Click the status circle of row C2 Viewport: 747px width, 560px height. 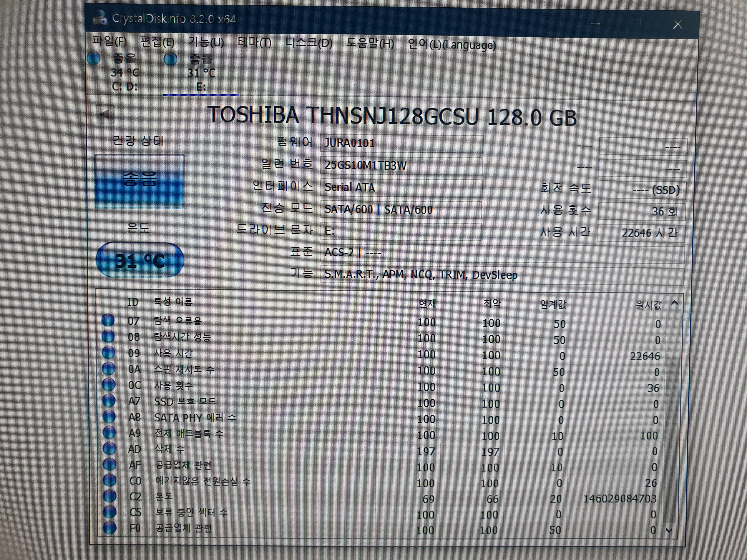tap(110, 496)
